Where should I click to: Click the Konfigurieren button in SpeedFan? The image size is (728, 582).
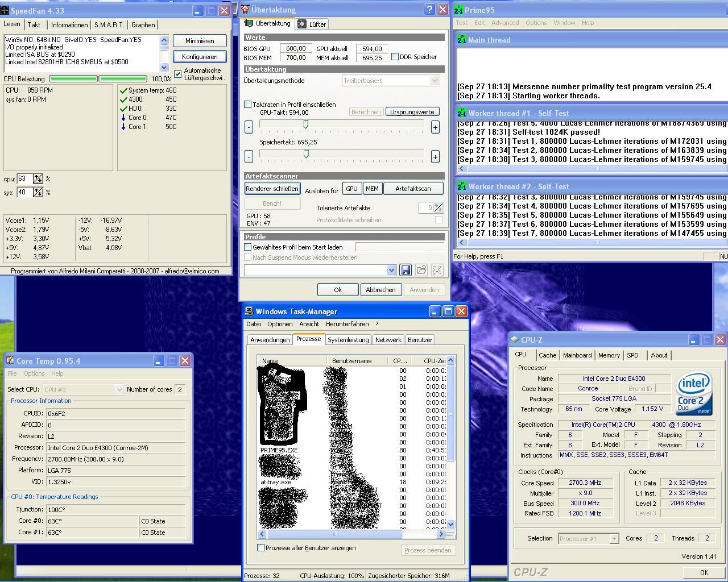click(200, 57)
